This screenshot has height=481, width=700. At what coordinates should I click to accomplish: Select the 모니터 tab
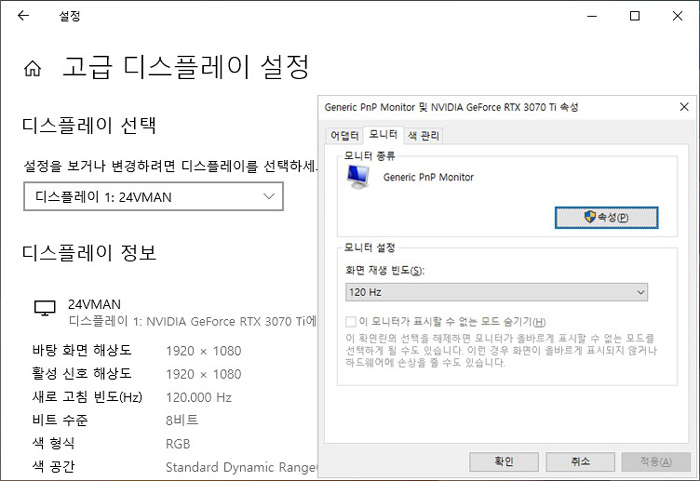click(x=383, y=135)
